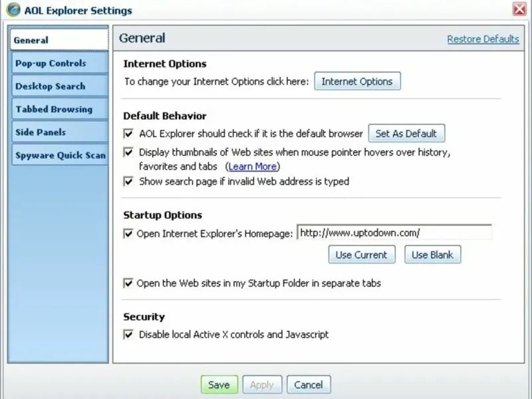Click the Apply button

pyautogui.click(x=262, y=384)
